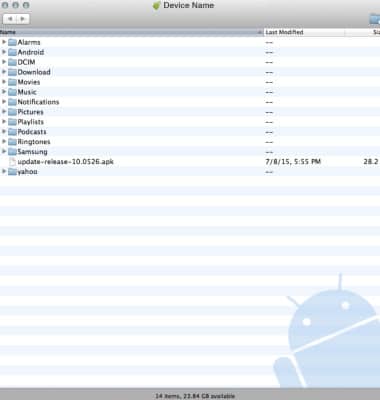
Task: Expand the Download folder triangle
Action: tap(4, 72)
